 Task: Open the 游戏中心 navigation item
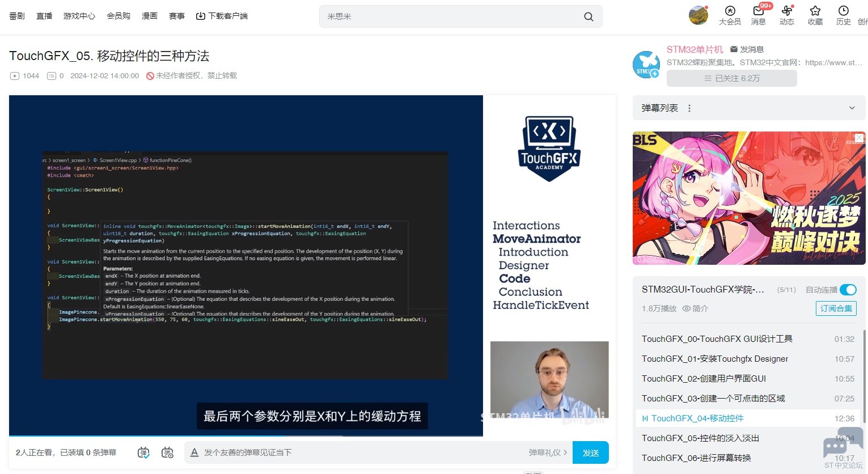point(79,16)
